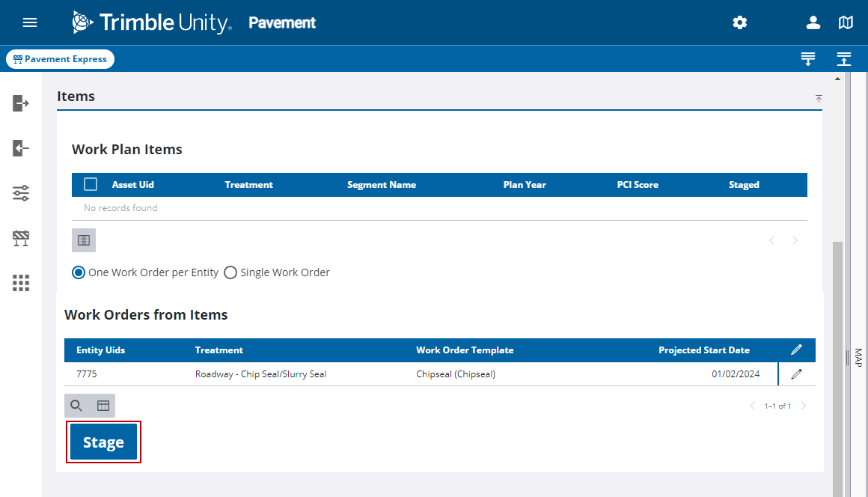Open the user profile icon
This screenshot has height=497, width=868.
point(813,22)
